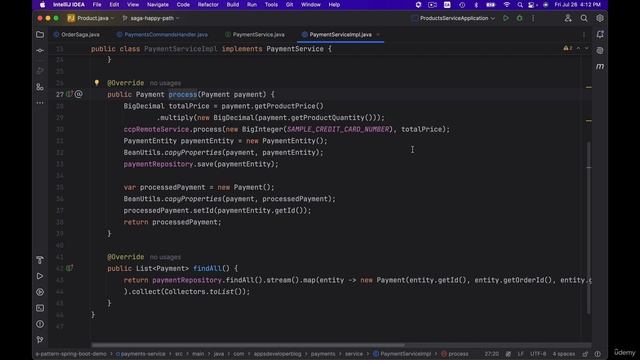The image size is (640, 360).
Task: Jump to next highlighted problem arrow
Action: tap(587, 49)
